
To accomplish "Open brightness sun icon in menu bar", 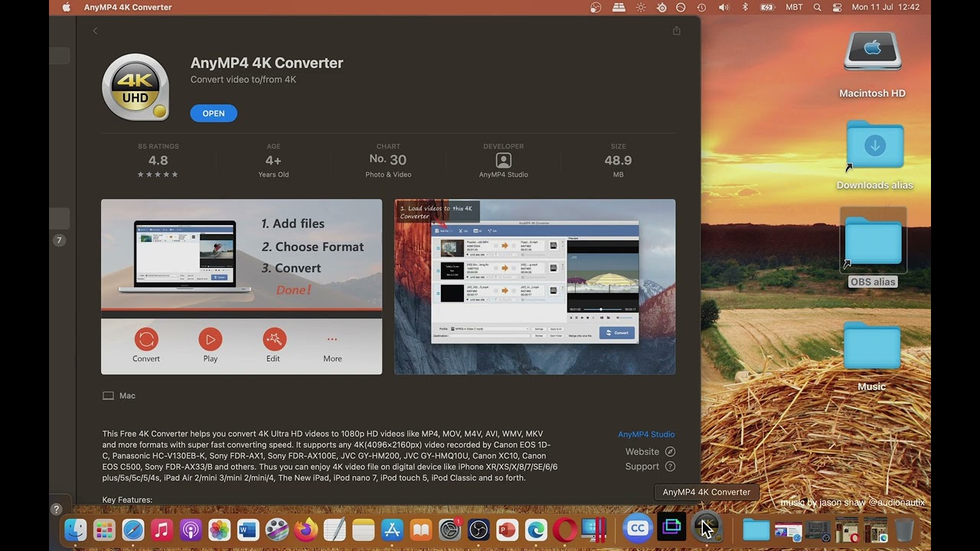I will 641,7.
